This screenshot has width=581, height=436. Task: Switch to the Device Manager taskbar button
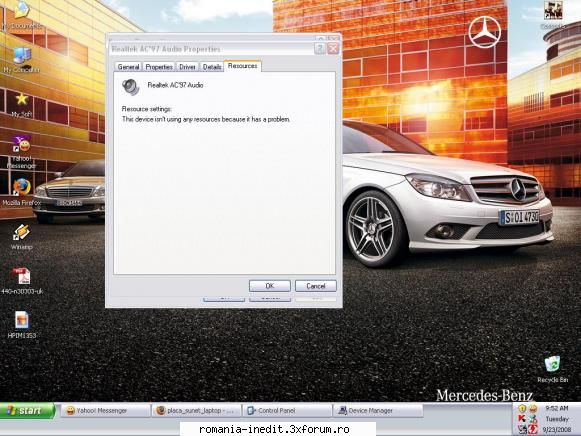[378, 410]
